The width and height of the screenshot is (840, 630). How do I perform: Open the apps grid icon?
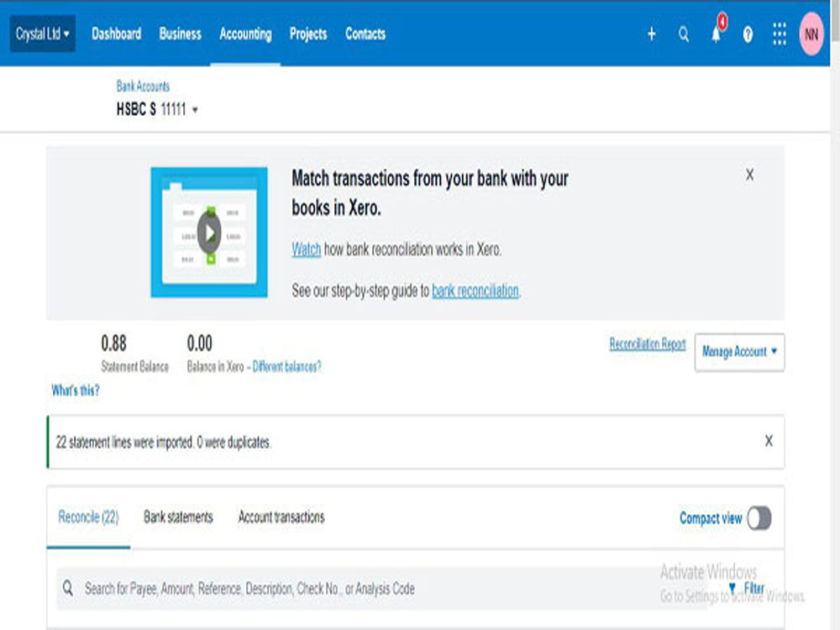pyautogui.click(x=780, y=34)
